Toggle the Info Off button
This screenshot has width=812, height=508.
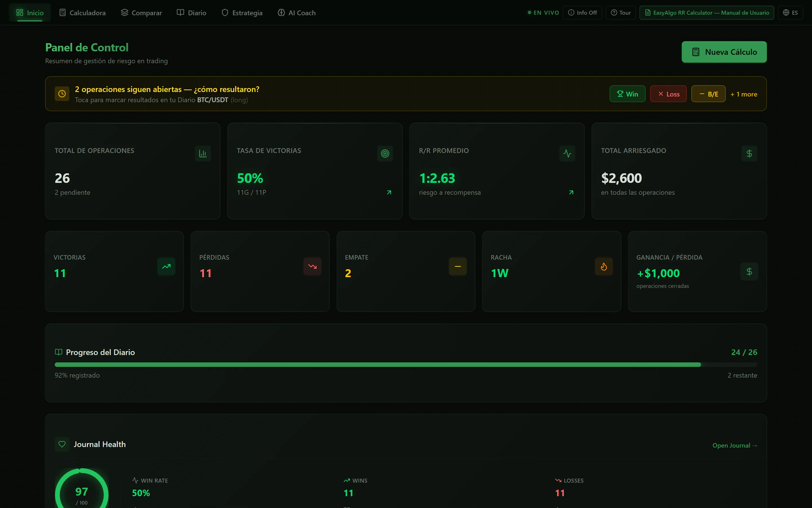(x=582, y=13)
